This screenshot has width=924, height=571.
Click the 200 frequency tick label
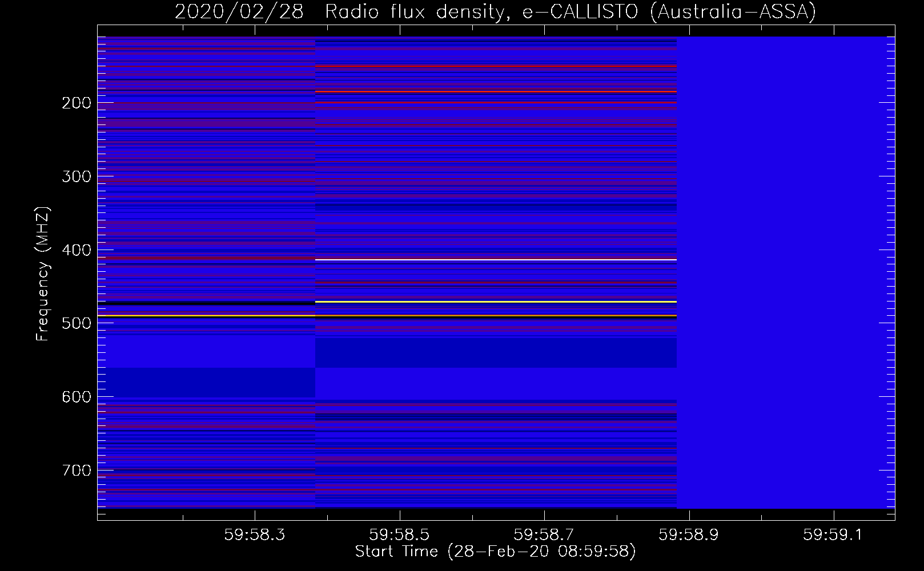pos(77,103)
